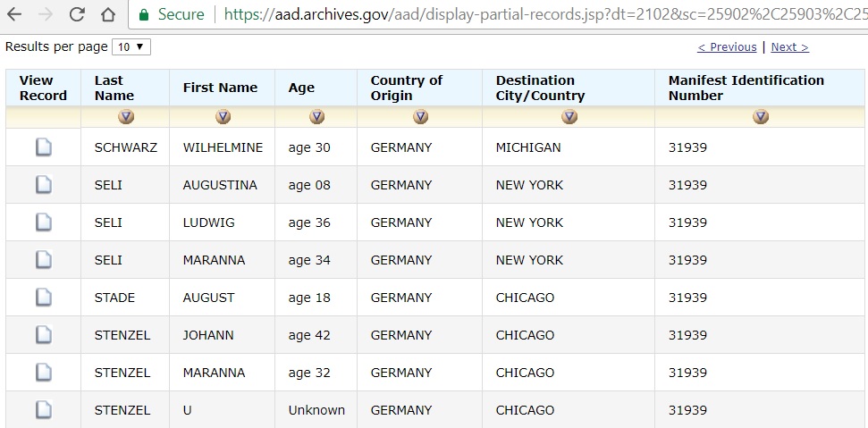Go to the Next results page
868x428 pixels.
(x=789, y=47)
